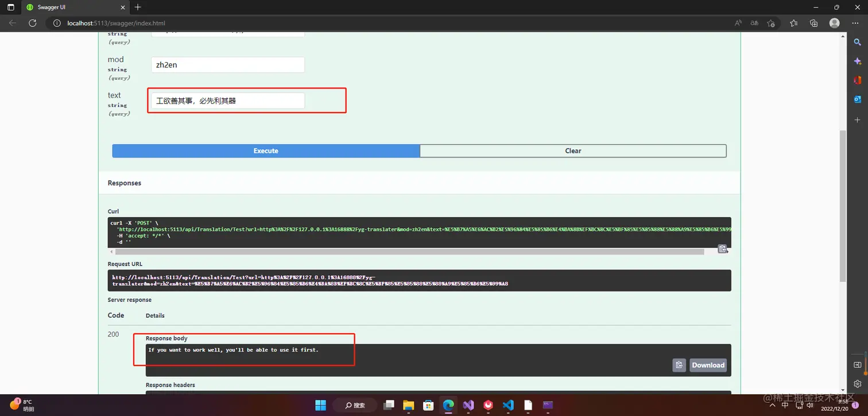Click the browser back arrow
Image resolution: width=868 pixels, height=416 pixels.
[x=12, y=23]
